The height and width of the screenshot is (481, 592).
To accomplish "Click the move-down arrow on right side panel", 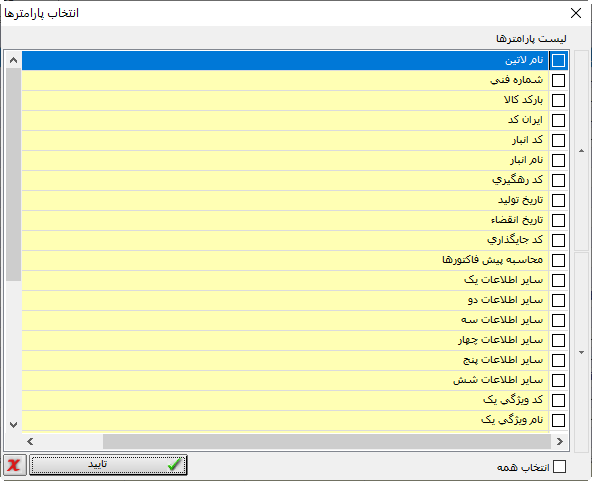I will (581, 352).
